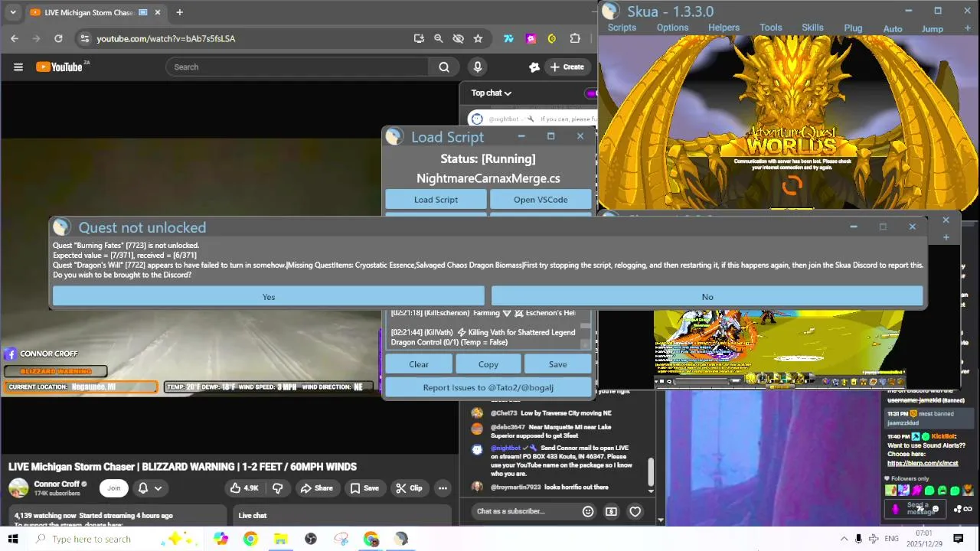The image size is (980, 551).
Task: Open the Copilot taskbar icon
Action: [220, 539]
